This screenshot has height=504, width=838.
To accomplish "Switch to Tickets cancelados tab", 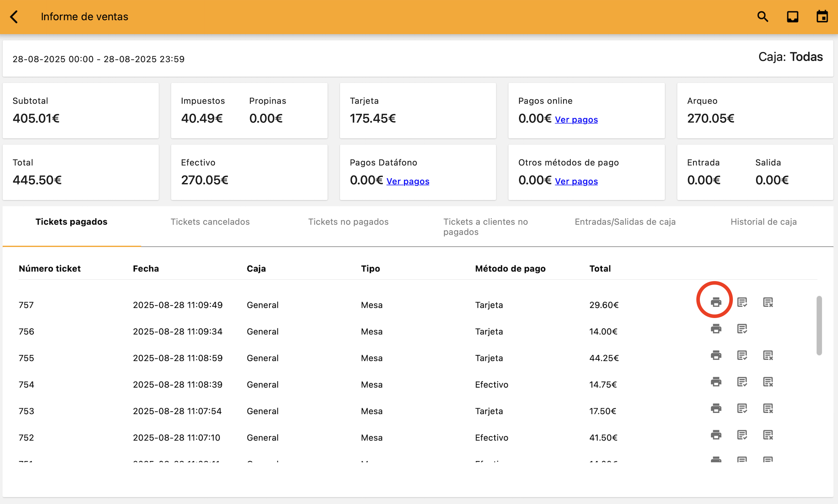I will (x=210, y=222).
